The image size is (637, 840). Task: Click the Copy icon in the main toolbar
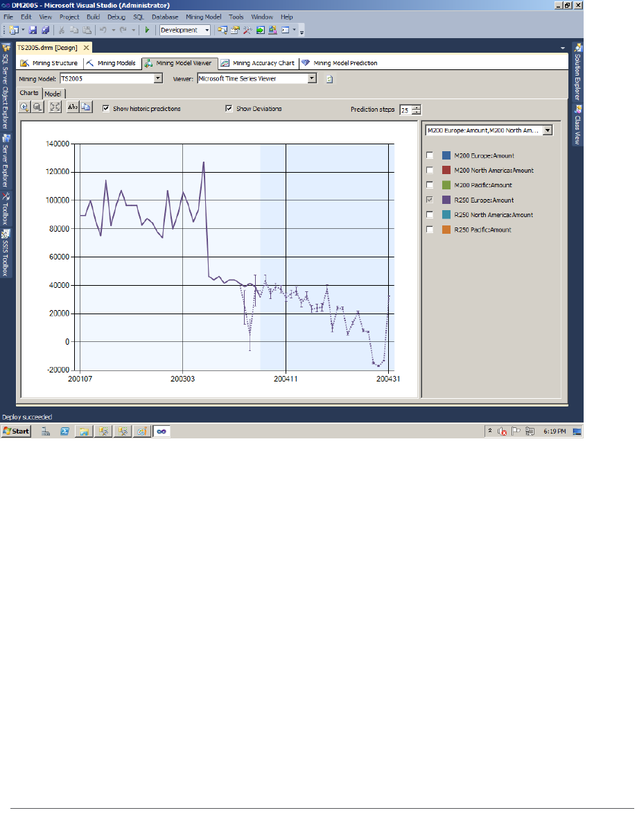tap(74, 30)
